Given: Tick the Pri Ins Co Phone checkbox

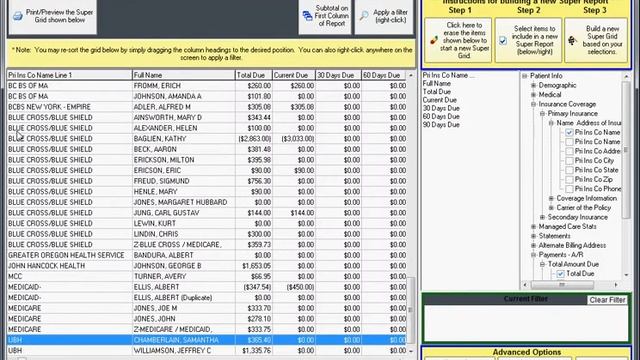Looking at the screenshot, I should 569,189.
